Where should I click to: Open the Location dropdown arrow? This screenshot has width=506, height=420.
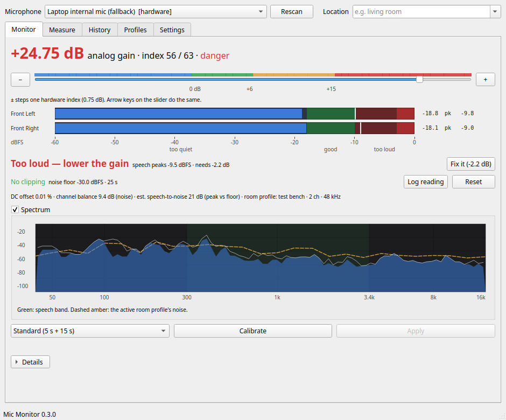coord(495,12)
